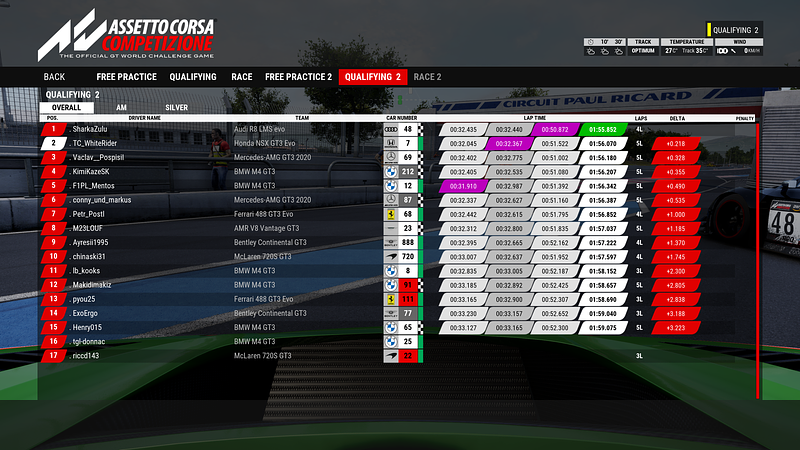The height and width of the screenshot is (450, 800).
Task: Click the McLaren logo for car 720
Action: [x=391, y=257]
